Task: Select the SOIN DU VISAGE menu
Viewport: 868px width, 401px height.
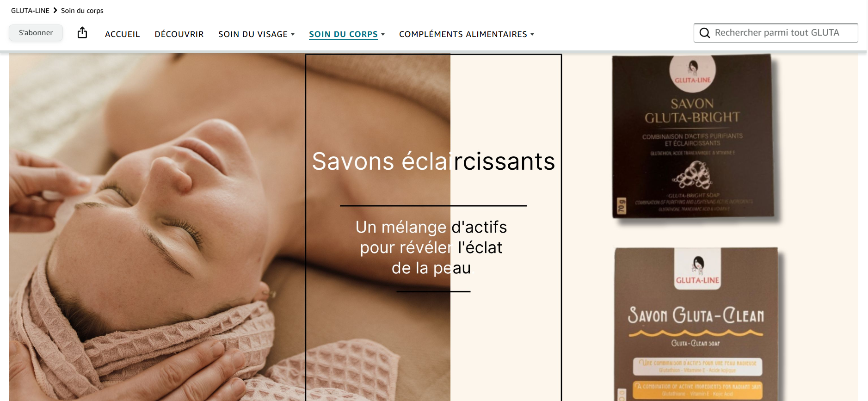Action: (253, 34)
